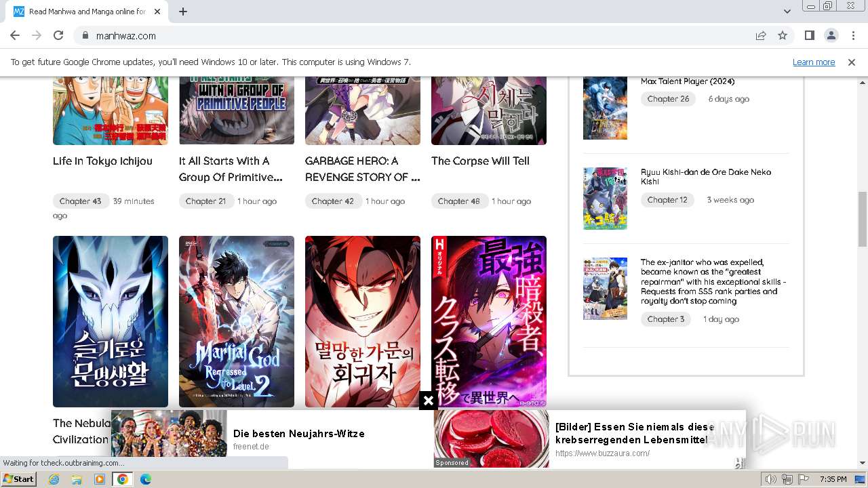Open The ex-janitor who was expelled title
868x488 pixels.
(713, 281)
